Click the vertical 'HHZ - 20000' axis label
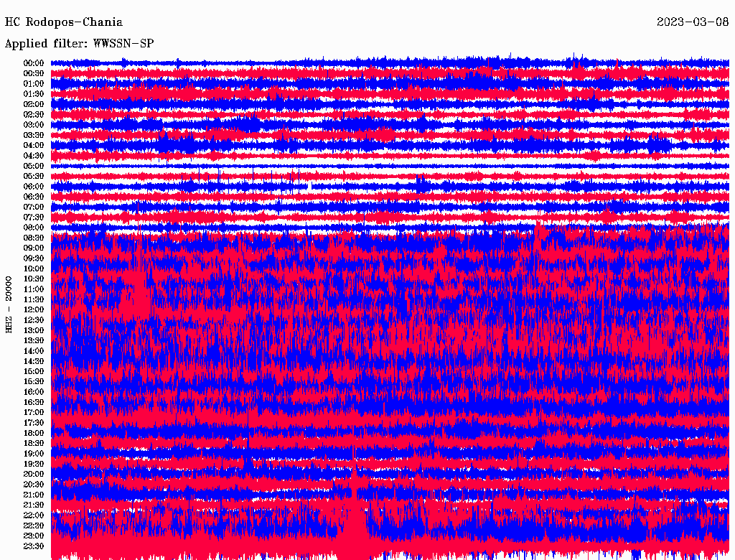The height and width of the screenshot is (560, 735). pyautogui.click(x=9, y=305)
